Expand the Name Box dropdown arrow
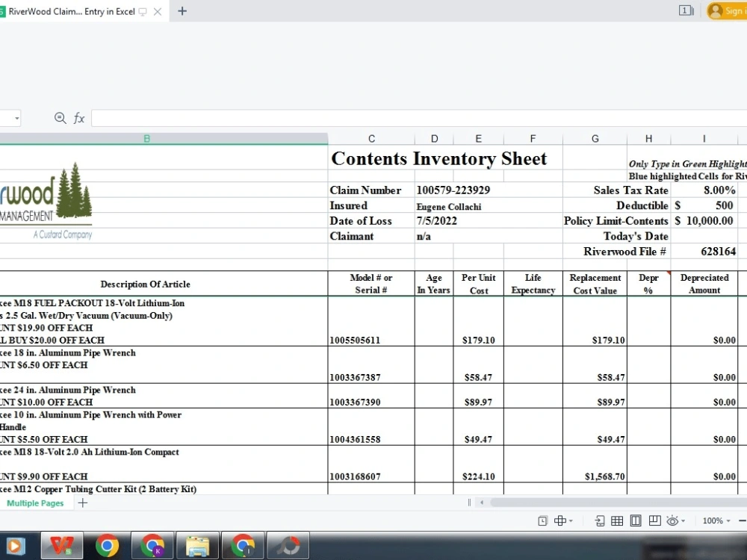This screenshot has width=747, height=560. [17, 118]
